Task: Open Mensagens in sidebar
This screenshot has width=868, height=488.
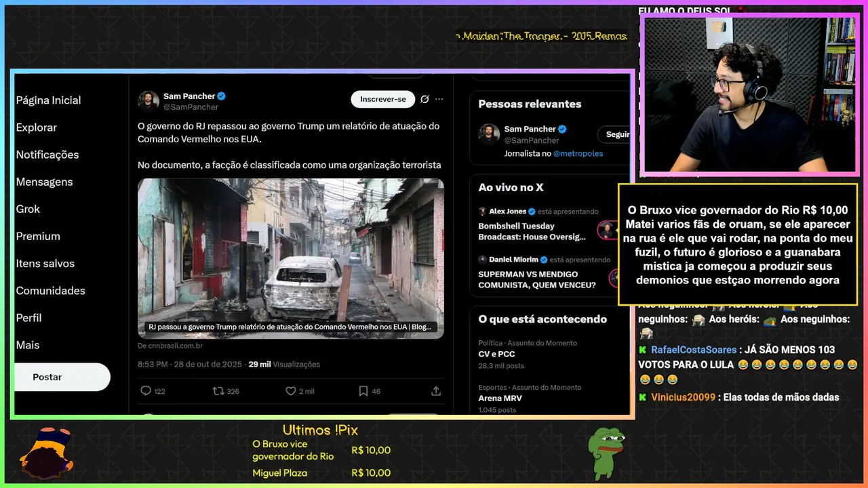Action: 44,182
